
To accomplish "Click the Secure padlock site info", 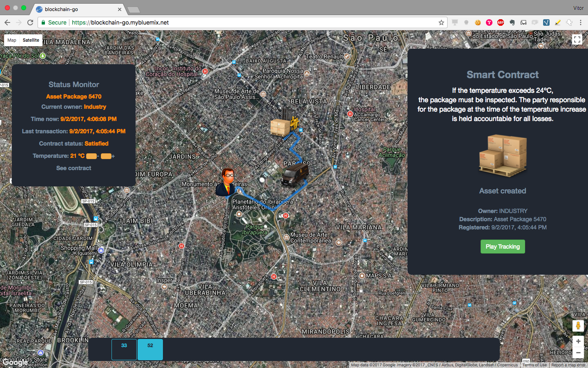I will (x=53, y=22).
